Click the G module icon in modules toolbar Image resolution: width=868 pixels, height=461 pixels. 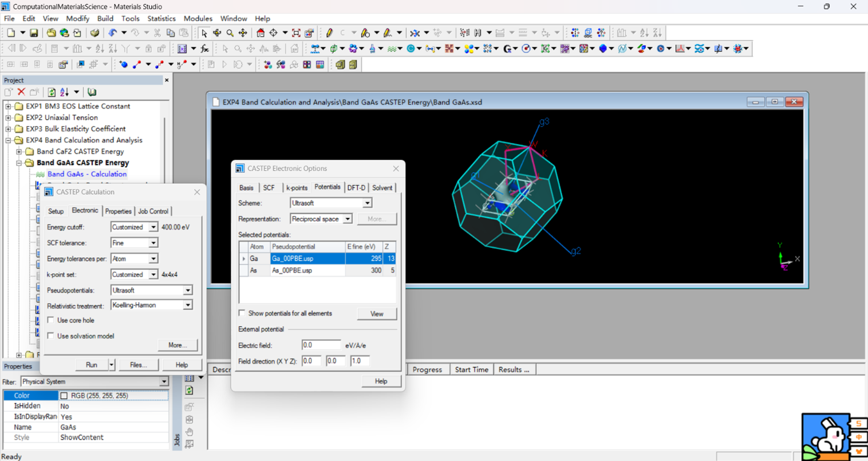point(507,49)
